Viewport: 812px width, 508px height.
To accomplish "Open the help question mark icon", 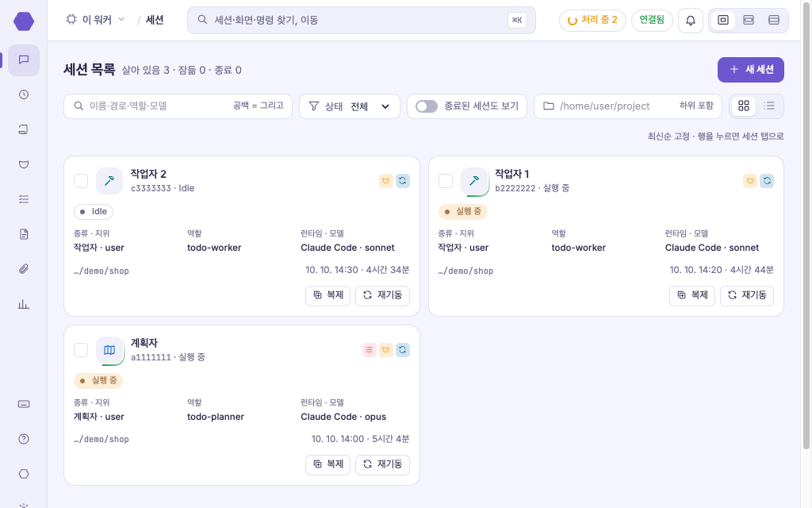I will tap(24, 439).
